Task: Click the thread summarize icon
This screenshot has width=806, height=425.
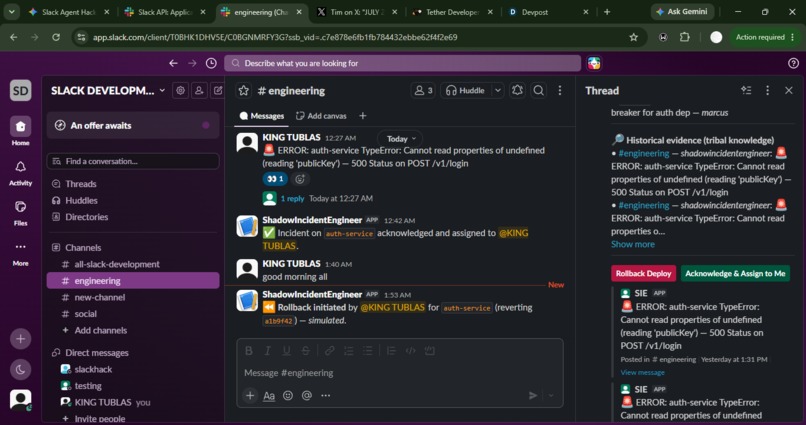Action: point(746,90)
